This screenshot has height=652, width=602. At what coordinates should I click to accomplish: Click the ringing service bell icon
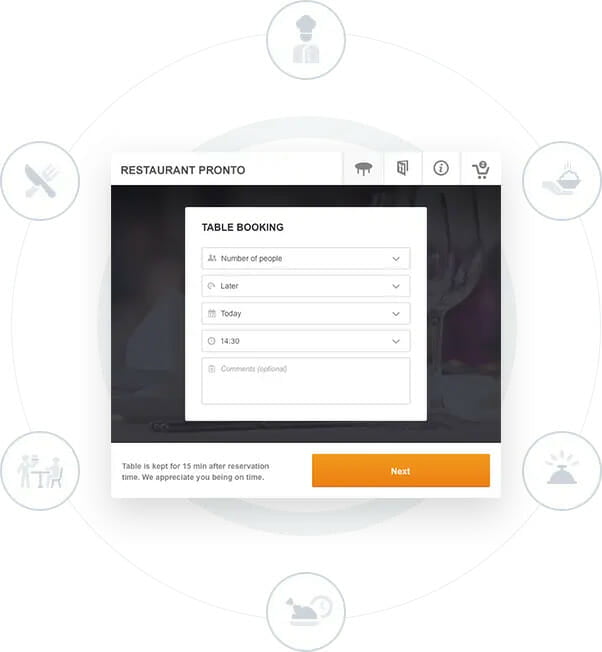coord(562,471)
